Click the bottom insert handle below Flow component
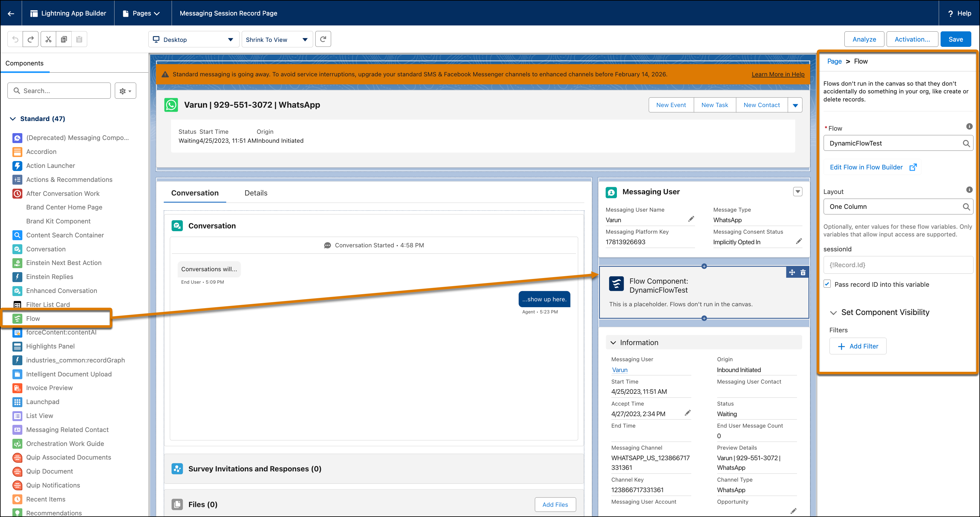This screenshot has height=517, width=980. [704, 318]
